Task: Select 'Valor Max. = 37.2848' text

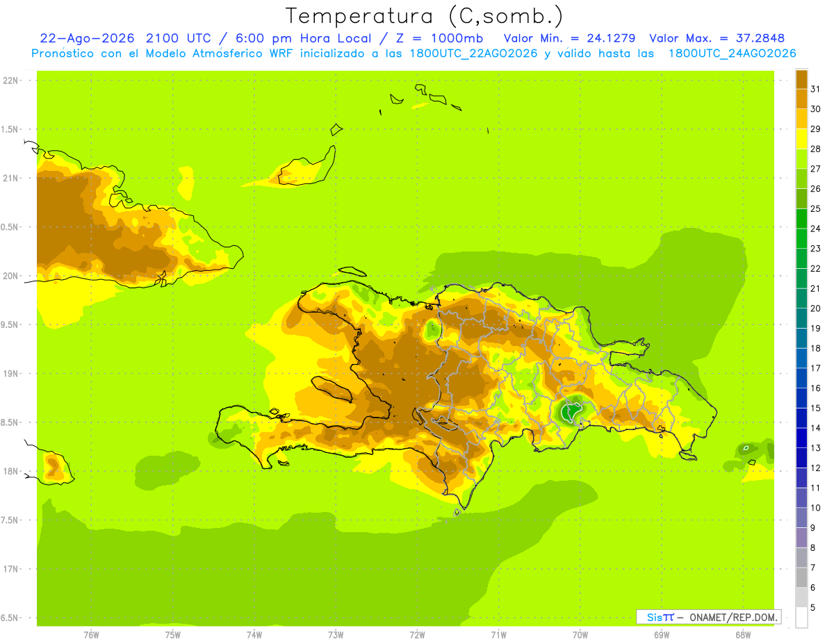Action: pyautogui.click(x=717, y=38)
